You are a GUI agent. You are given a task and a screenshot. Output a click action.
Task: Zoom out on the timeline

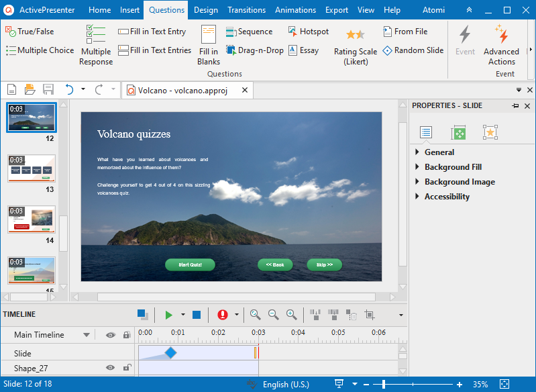point(274,315)
